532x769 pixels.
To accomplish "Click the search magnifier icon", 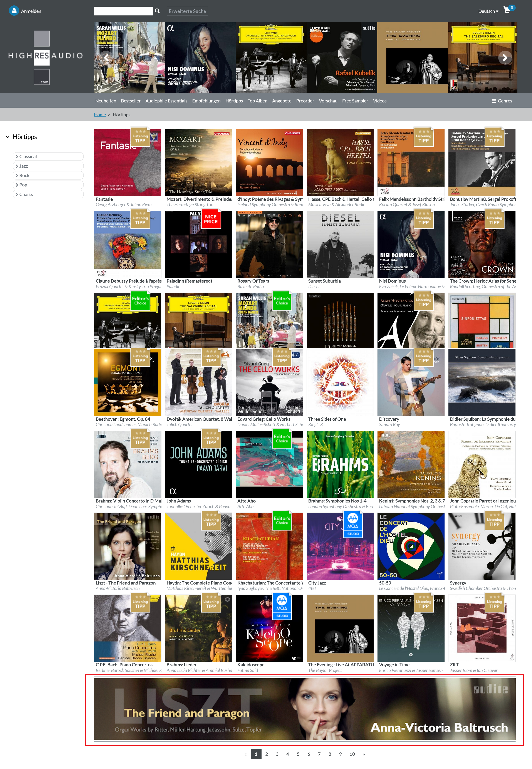I will click(x=157, y=11).
